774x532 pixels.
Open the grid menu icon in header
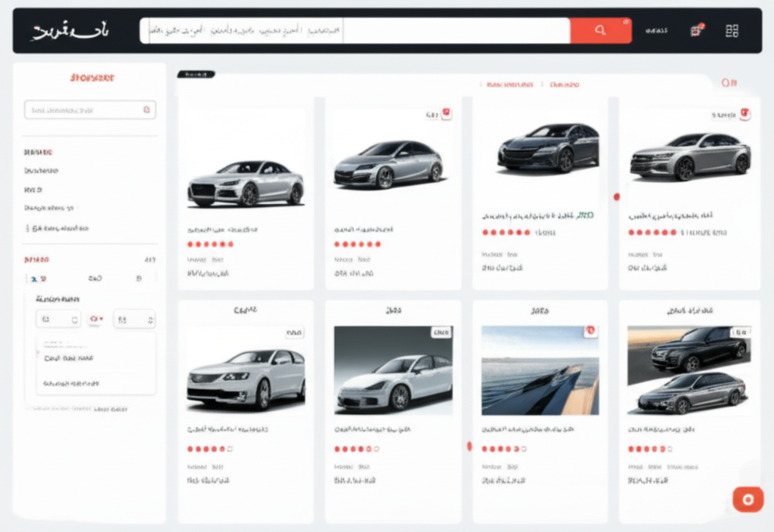[x=731, y=31]
